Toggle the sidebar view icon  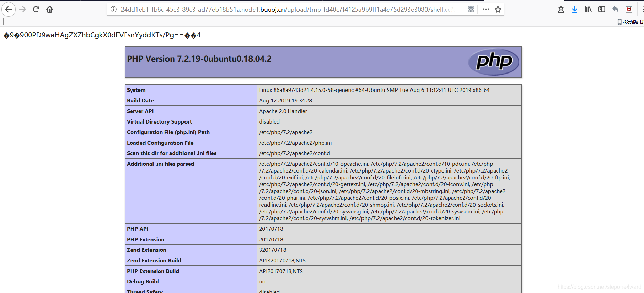(602, 9)
